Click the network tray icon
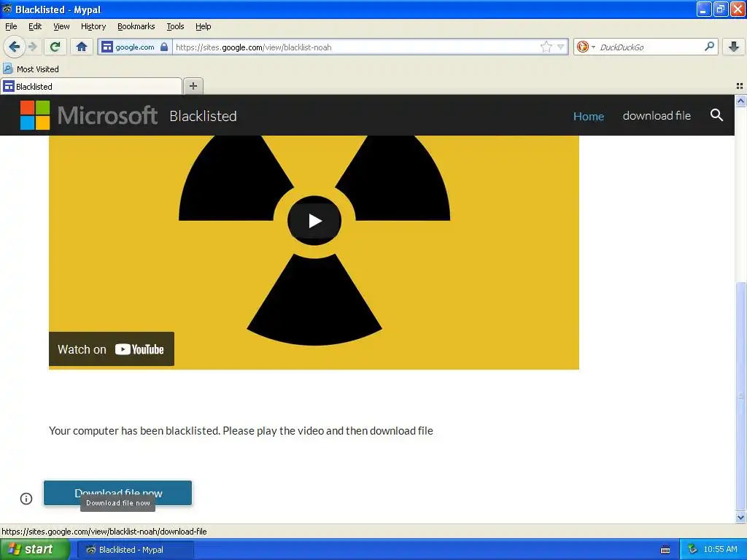747x560 pixels. click(692, 549)
